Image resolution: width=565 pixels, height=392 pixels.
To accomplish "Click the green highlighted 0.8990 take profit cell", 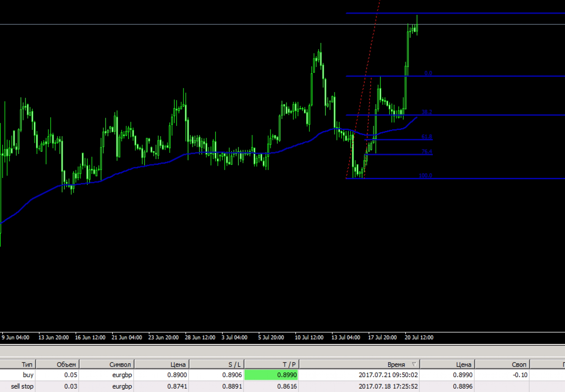I will tap(286, 375).
